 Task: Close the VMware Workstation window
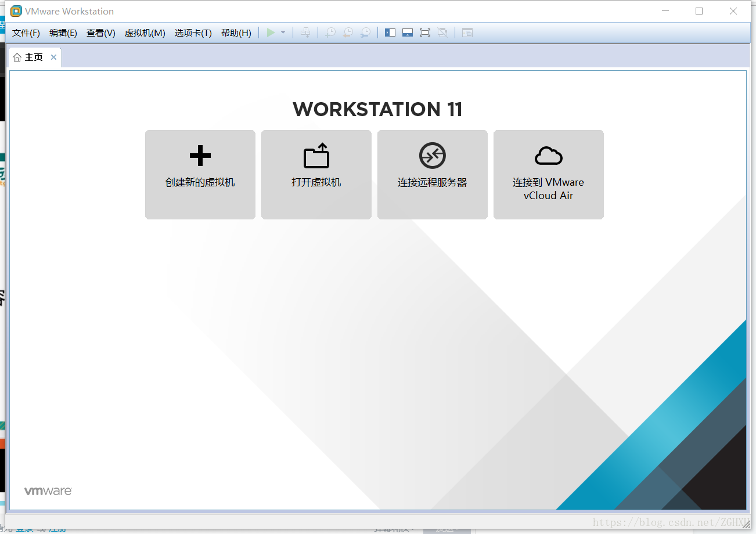pos(733,11)
